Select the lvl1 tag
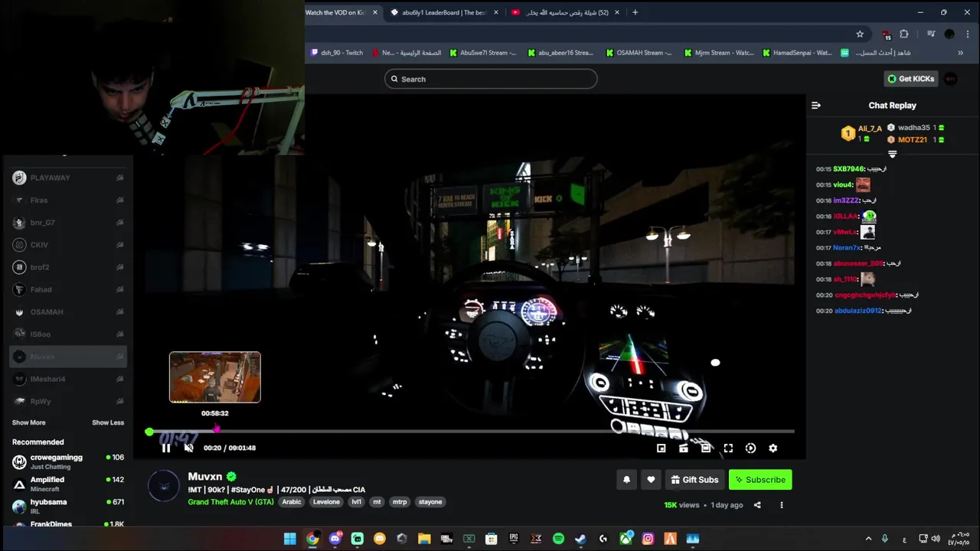 [x=357, y=502]
